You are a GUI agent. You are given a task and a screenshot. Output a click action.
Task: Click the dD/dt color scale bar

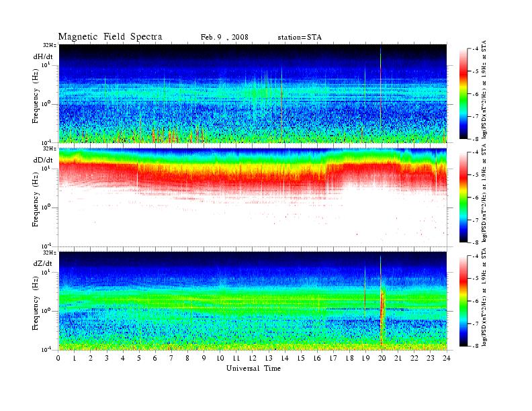(x=463, y=197)
